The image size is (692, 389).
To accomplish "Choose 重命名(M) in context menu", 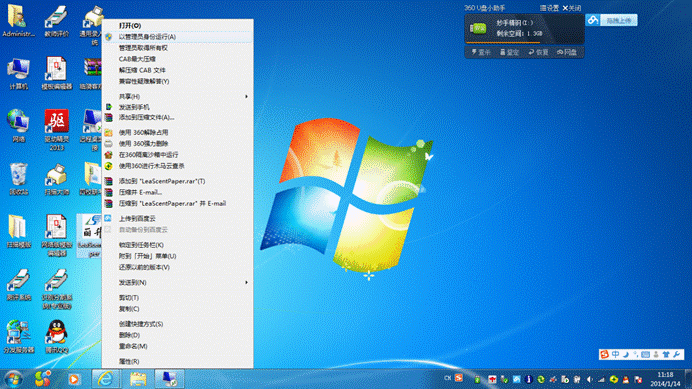I will click(x=178, y=346).
